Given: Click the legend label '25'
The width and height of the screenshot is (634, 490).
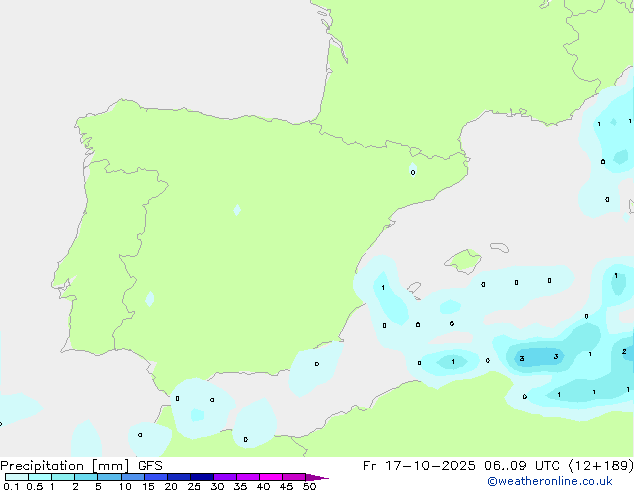Looking at the screenshot, I should 194,486.
